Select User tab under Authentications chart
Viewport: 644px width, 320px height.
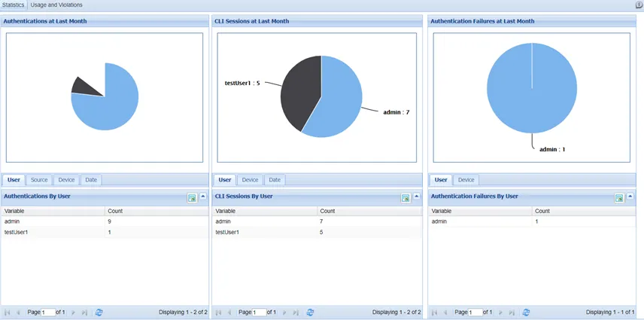[x=14, y=180]
